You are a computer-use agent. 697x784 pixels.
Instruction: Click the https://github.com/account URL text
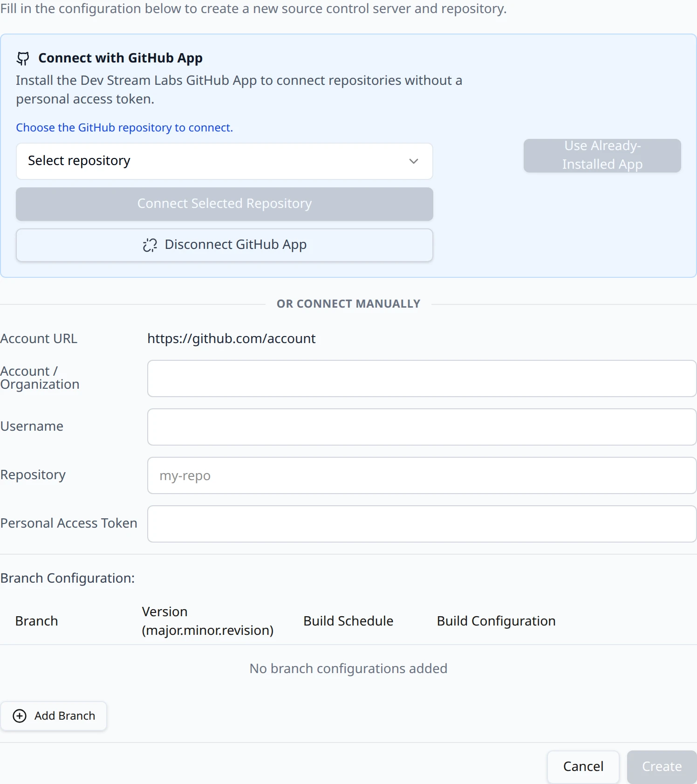[232, 338]
